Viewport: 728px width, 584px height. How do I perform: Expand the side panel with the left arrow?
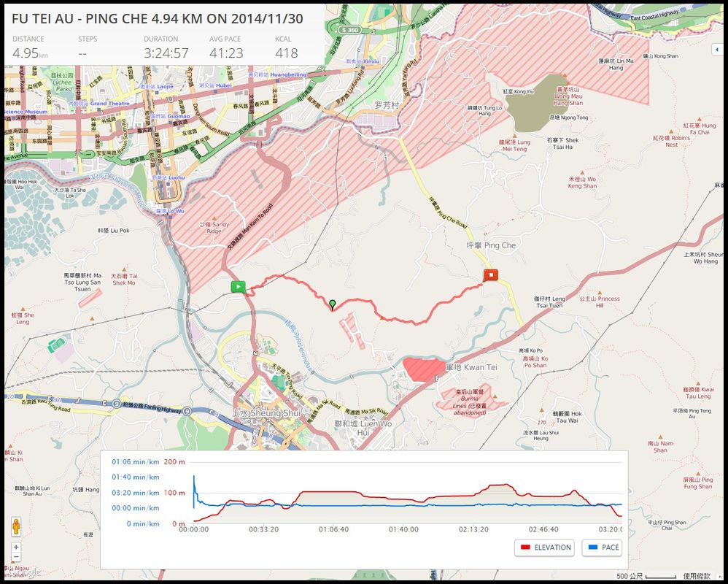pyautogui.click(x=716, y=49)
